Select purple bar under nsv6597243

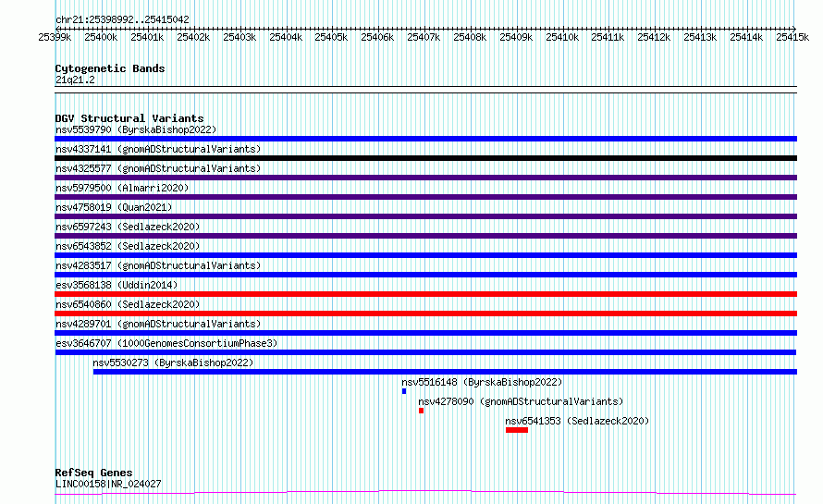pos(425,236)
